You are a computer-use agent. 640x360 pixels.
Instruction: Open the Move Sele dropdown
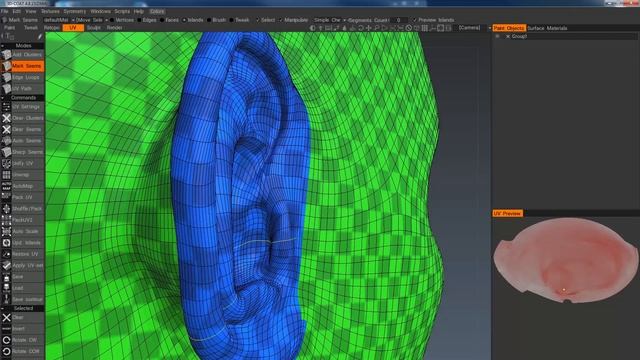pos(91,20)
